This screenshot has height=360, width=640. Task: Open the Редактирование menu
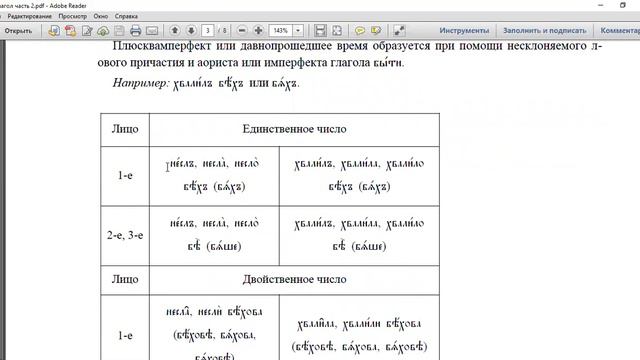click(29, 16)
